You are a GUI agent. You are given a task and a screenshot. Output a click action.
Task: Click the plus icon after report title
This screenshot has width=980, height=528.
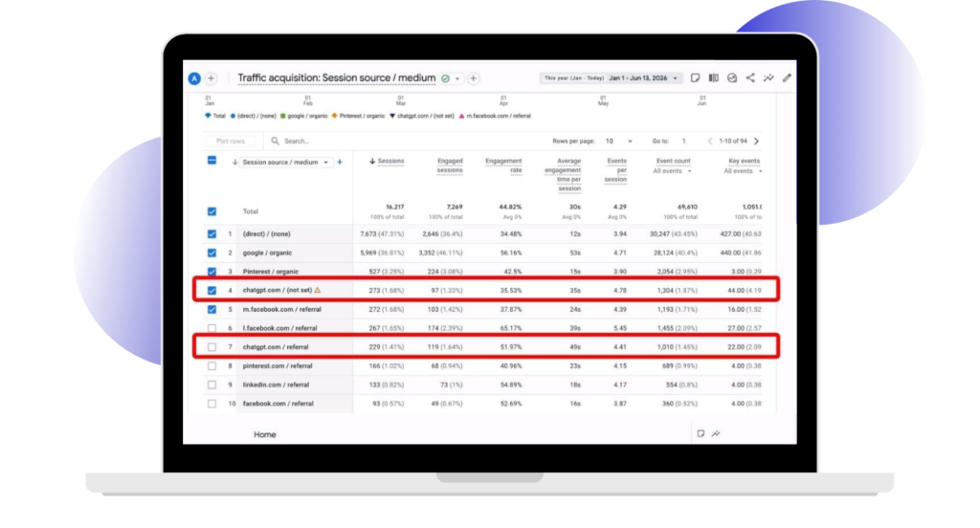[x=473, y=78]
